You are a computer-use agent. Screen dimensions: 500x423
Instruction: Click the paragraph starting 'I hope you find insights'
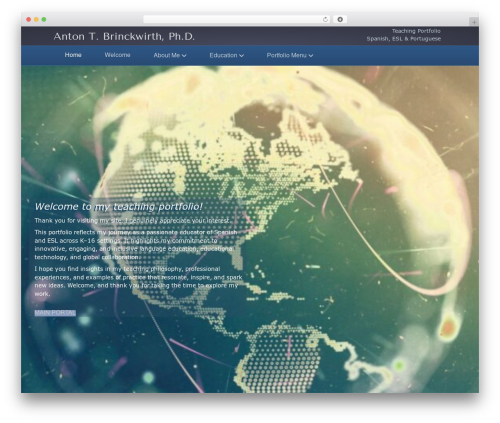[138, 281]
